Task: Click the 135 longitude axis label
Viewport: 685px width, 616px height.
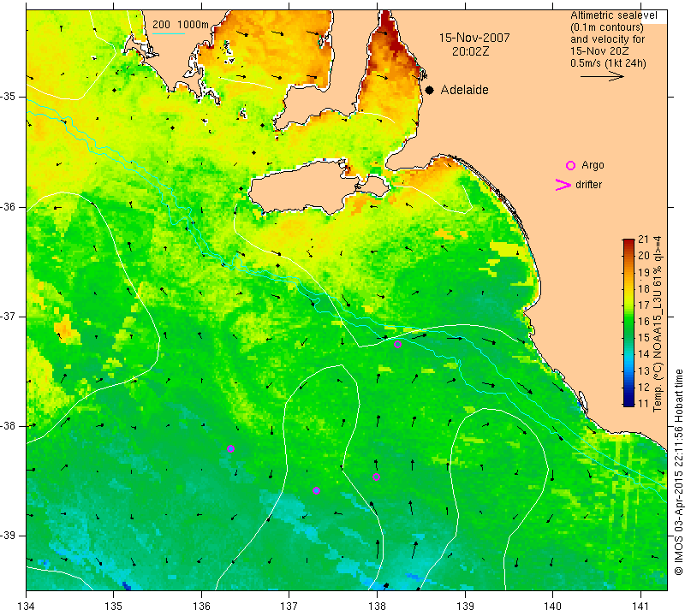Action: click(x=114, y=607)
